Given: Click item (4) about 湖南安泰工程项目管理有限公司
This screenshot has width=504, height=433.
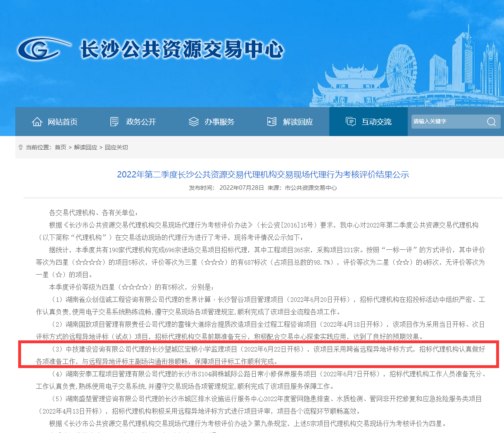Looking at the screenshot, I should (x=260, y=380).
